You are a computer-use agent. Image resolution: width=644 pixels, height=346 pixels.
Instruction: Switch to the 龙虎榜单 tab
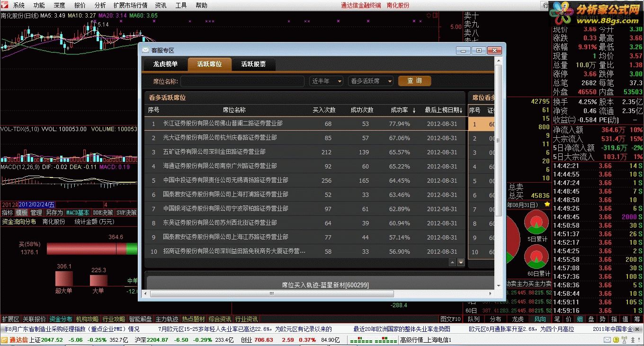pyautogui.click(x=165, y=64)
